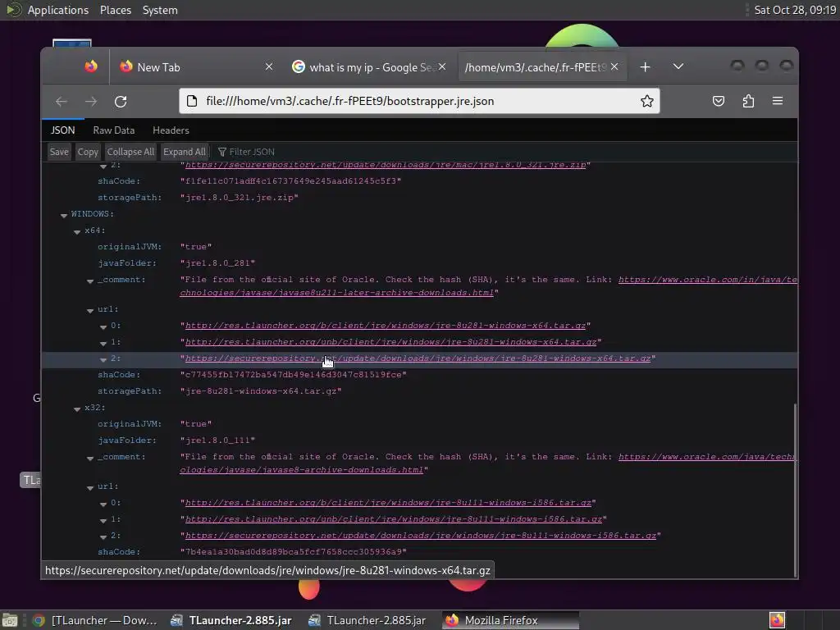Image resolution: width=840 pixels, height=630 pixels.
Task: Collapse the WINDOWS node
Action: [64, 216]
